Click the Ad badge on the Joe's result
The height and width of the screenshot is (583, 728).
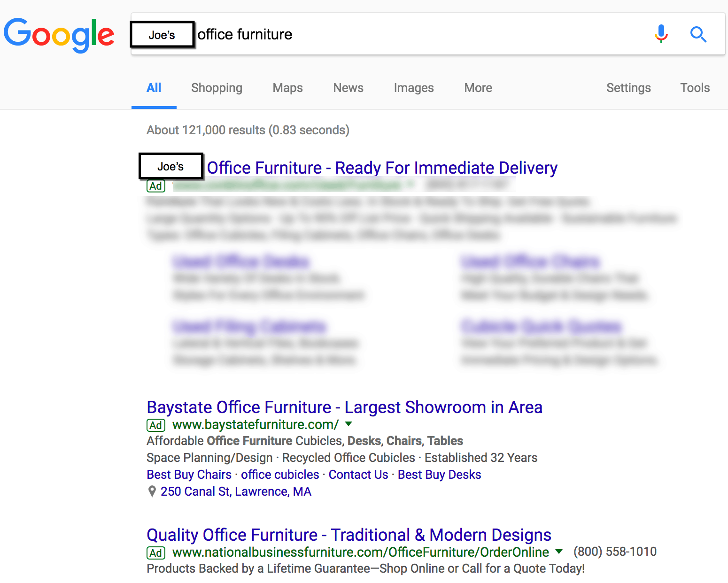[x=155, y=186]
